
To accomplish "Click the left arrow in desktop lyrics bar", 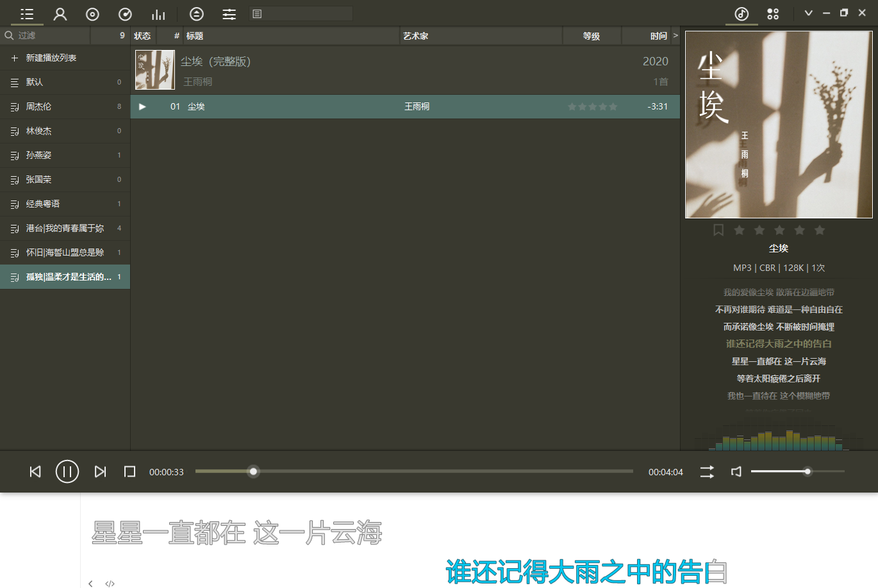I will tap(90, 584).
